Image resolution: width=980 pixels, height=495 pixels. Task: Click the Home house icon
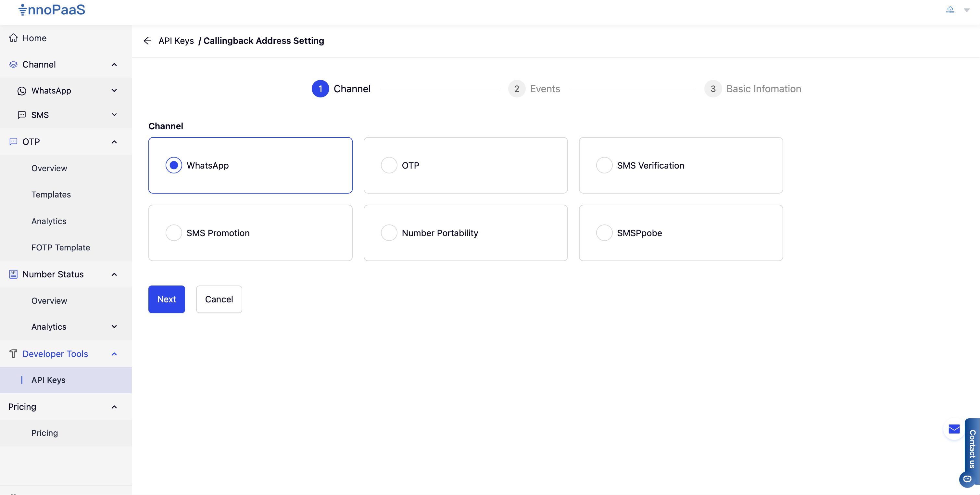[x=13, y=38]
